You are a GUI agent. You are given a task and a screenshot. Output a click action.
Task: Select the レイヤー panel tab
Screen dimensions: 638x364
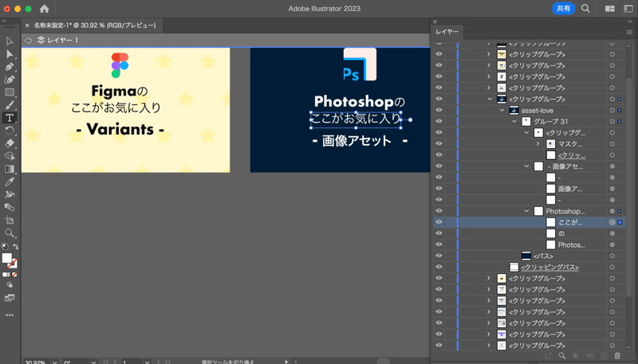pyautogui.click(x=447, y=32)
